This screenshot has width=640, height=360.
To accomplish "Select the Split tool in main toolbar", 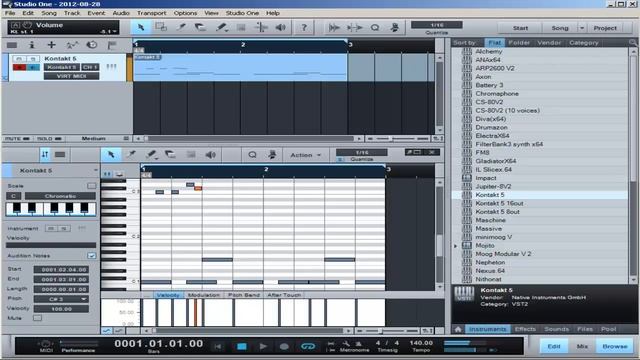I will pos(181,27).
